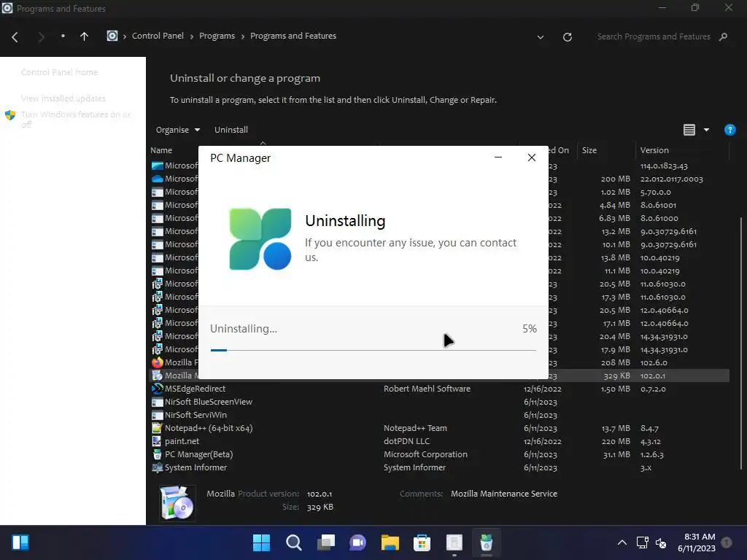747x560 pixels.
Task: Select the NirSoft ServiWin icon
Action: (158, 415)
